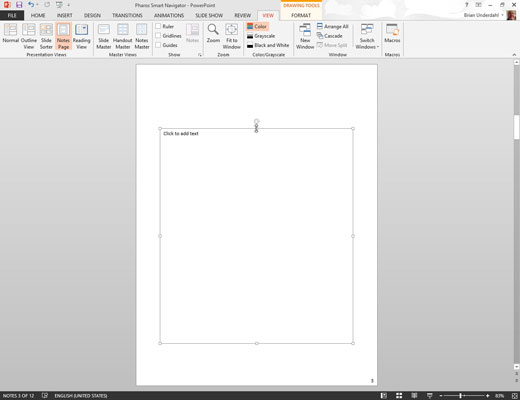Enable the Gridlines checkbox

pos(158,35)
